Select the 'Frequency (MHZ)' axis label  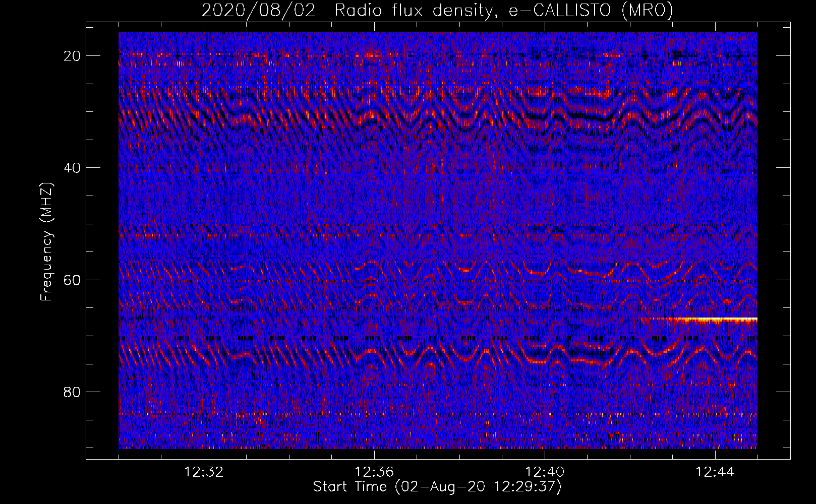point(46,242)
